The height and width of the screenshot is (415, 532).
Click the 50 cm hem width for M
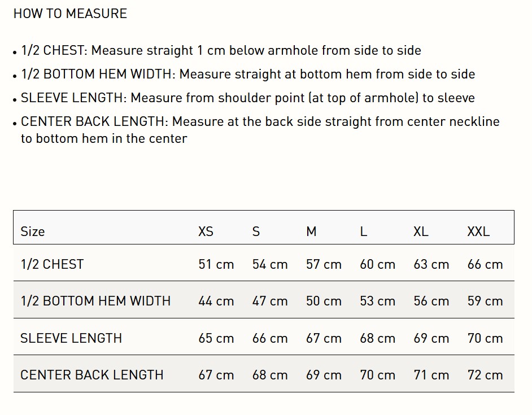[x=324, y=301]
